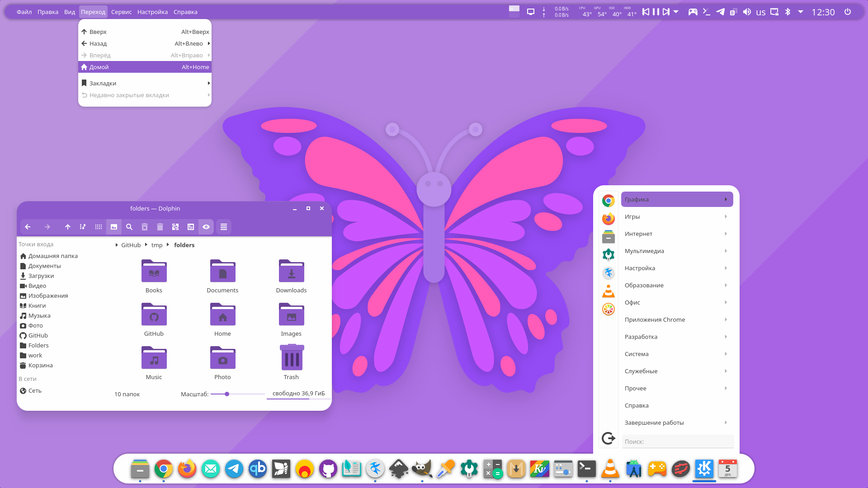Click tmp in the breadcrumb path
Screen dimensions: 868x488
pyautogui.click(x=157, y=245)
